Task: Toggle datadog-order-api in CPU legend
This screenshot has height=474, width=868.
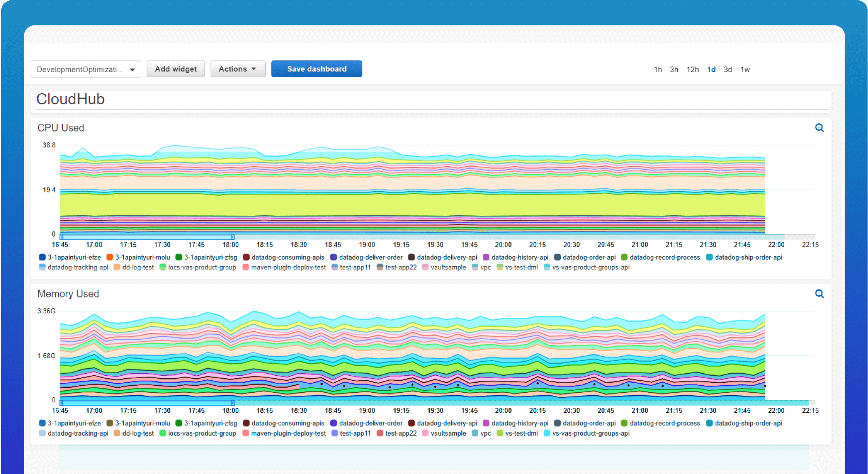Action: point(585,257)
